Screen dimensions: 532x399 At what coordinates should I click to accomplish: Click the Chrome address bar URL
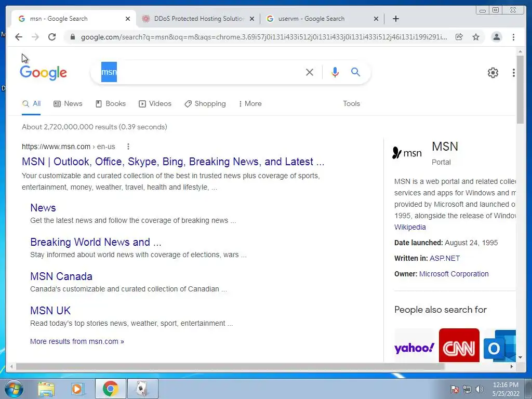point(263,37)
